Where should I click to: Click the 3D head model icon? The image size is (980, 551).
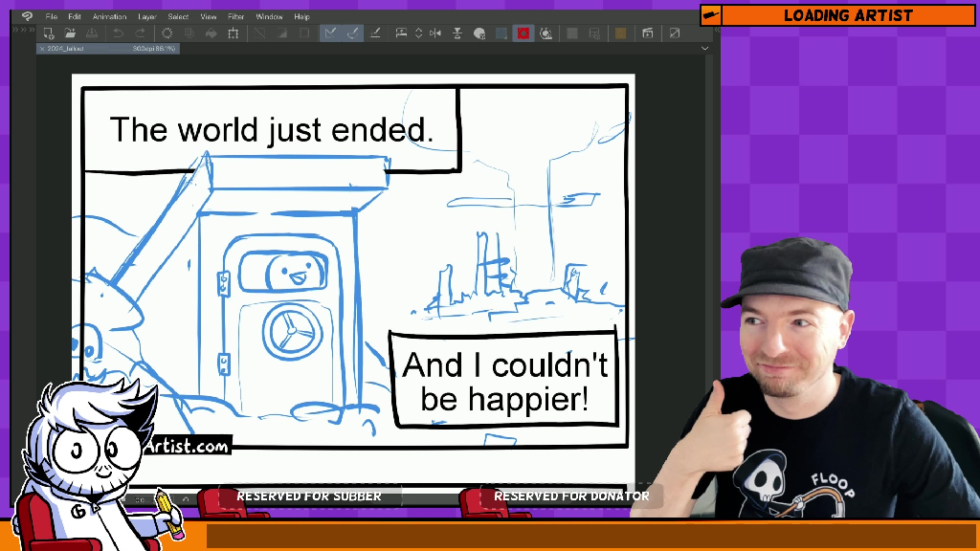click(x=479, y=33)
